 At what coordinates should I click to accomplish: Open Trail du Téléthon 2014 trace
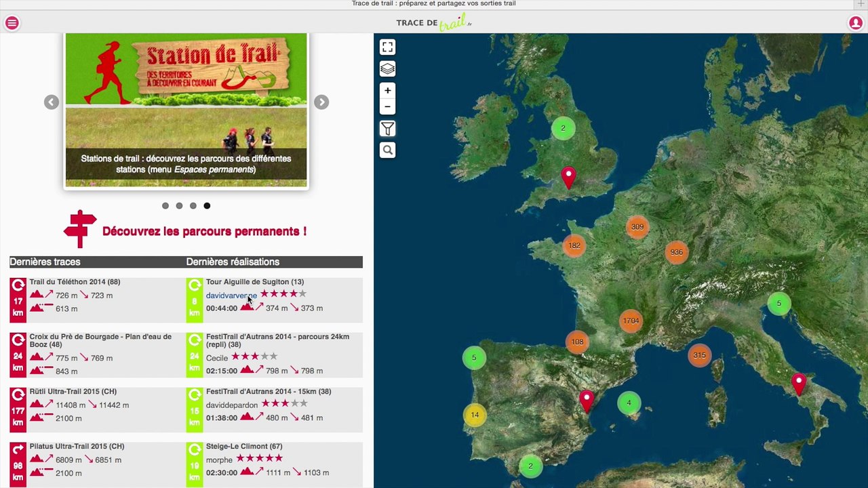click(x=75, y=282)
